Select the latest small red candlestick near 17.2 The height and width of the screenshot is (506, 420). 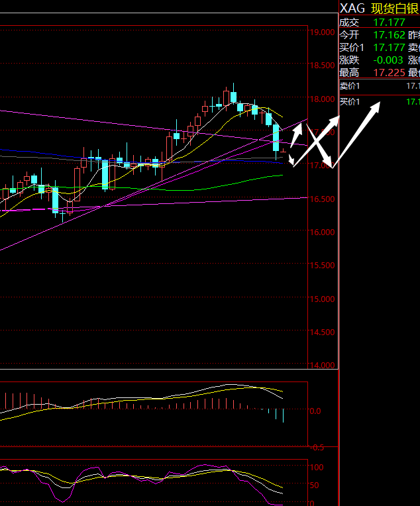click(x=284, y=151)
